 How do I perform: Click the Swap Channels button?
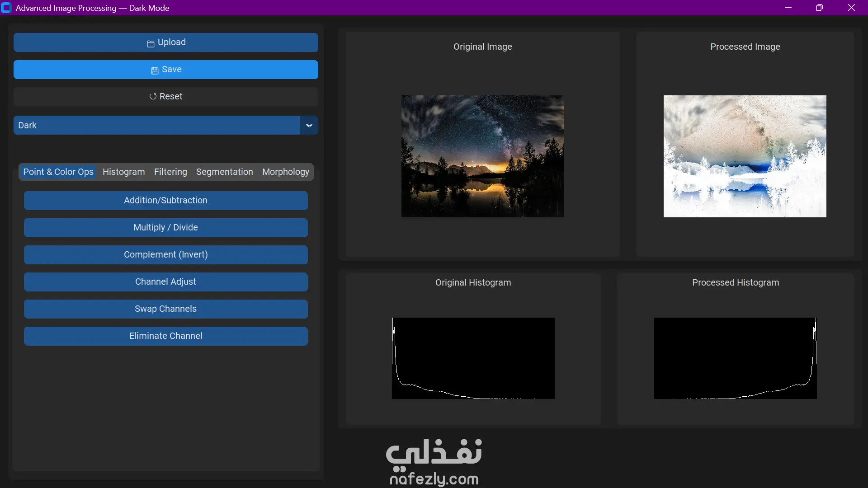(x=165, y=309)
